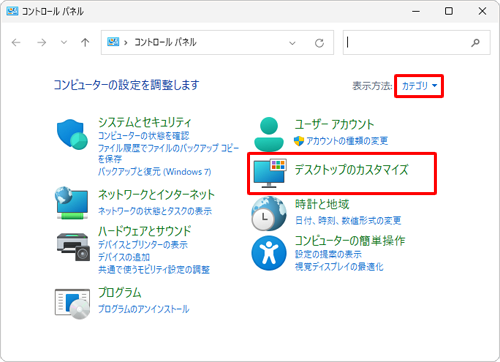
Task: Open ユーザー アカウント category
Action: point(334,124)
